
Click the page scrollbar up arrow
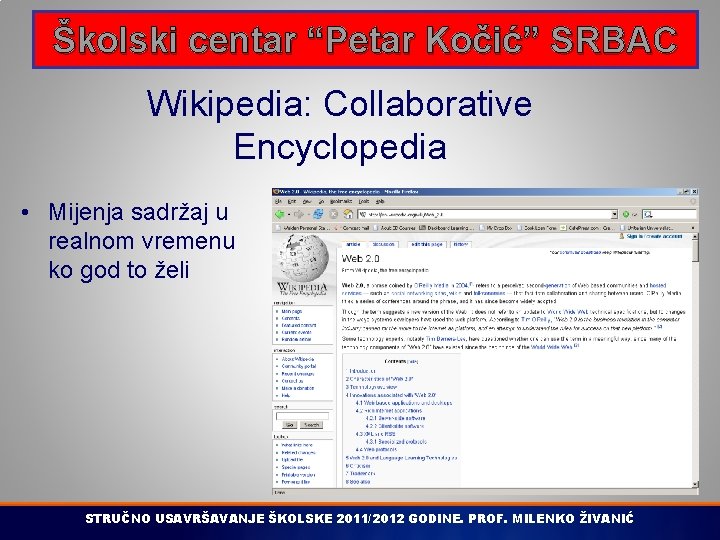(695, 236)
